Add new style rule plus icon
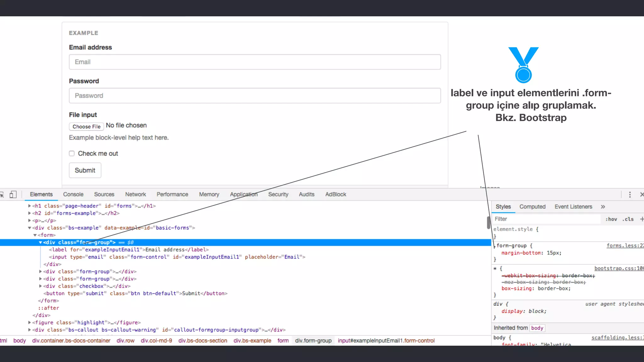 [x=642, y=219]
